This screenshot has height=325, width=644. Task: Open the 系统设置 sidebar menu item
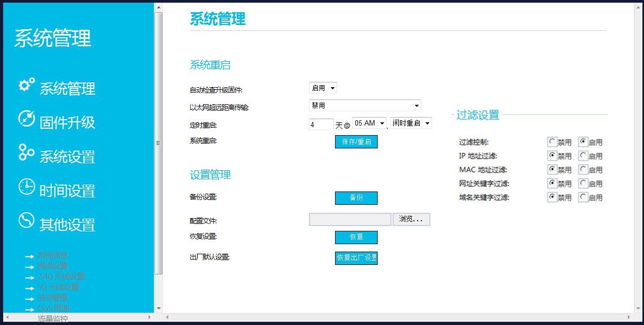[67, 156]
